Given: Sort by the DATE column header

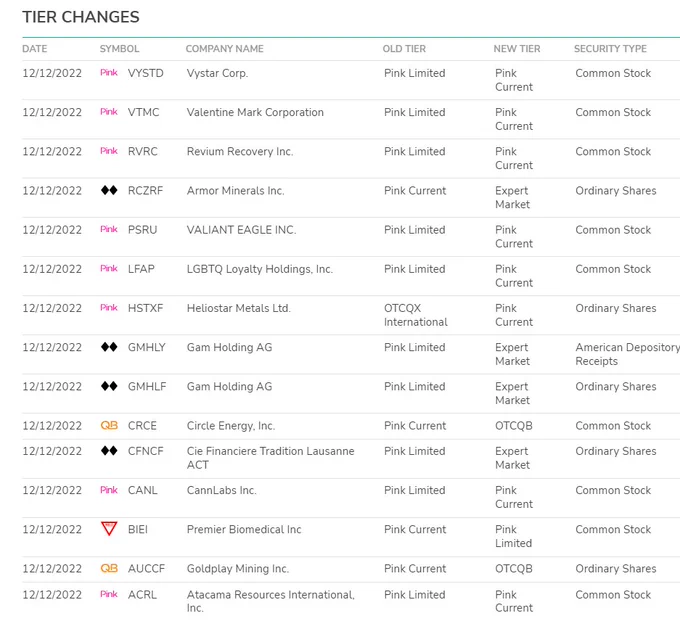Looking at the screenshot, I should click(35, 49).
